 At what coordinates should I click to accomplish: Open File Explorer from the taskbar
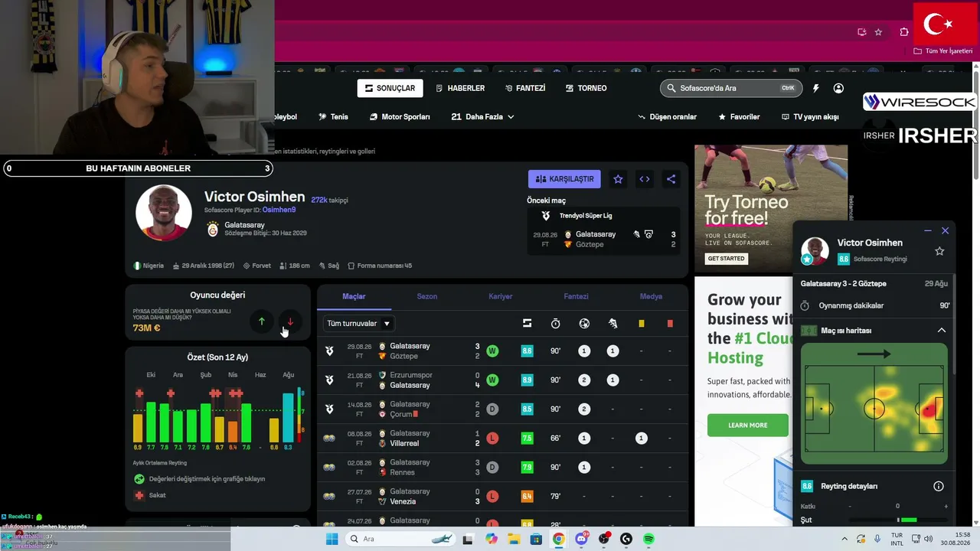[x=514, y=539]
